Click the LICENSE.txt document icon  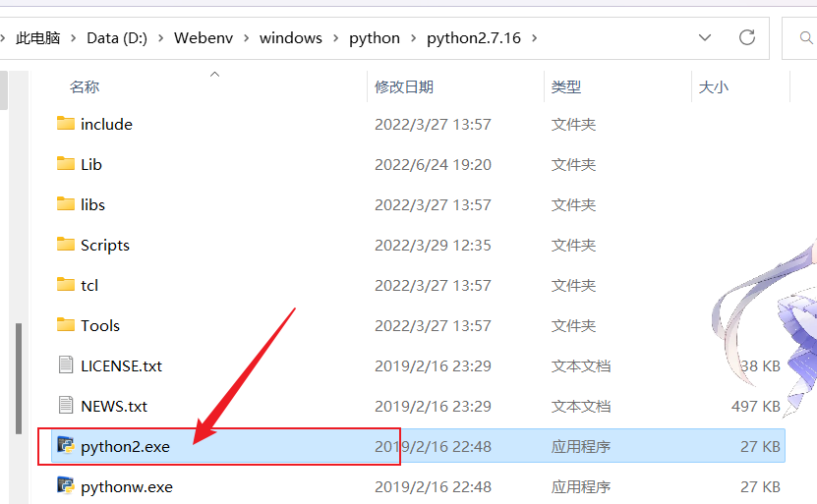tap(66, 364)
